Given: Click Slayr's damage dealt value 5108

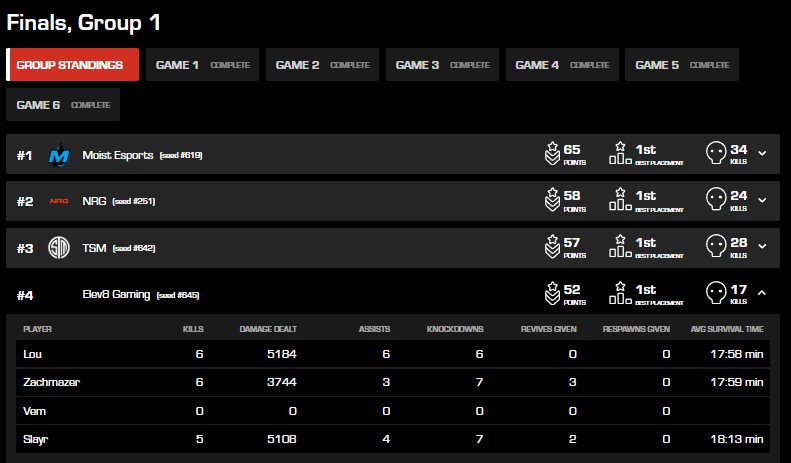Looking at the screenshot, I should (x=281, y=439).
